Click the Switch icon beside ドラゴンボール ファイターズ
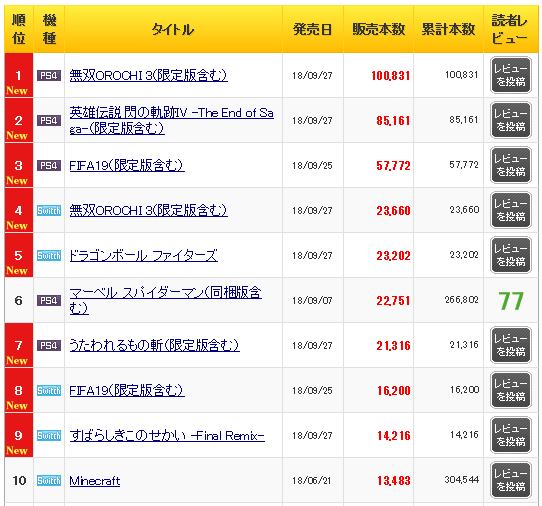542x506 pixels. coord(49,255)
